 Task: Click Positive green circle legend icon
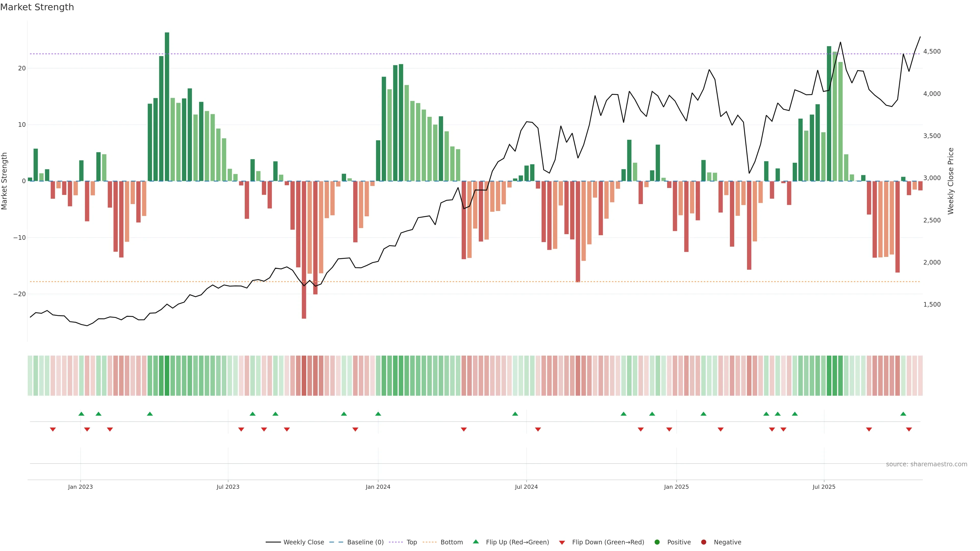(657, 542)
